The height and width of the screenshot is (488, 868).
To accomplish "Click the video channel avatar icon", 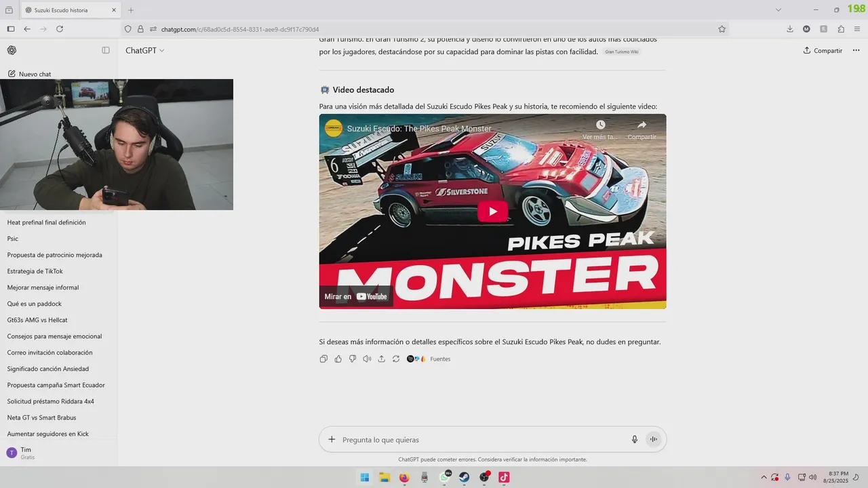I will tap(333, 128).
